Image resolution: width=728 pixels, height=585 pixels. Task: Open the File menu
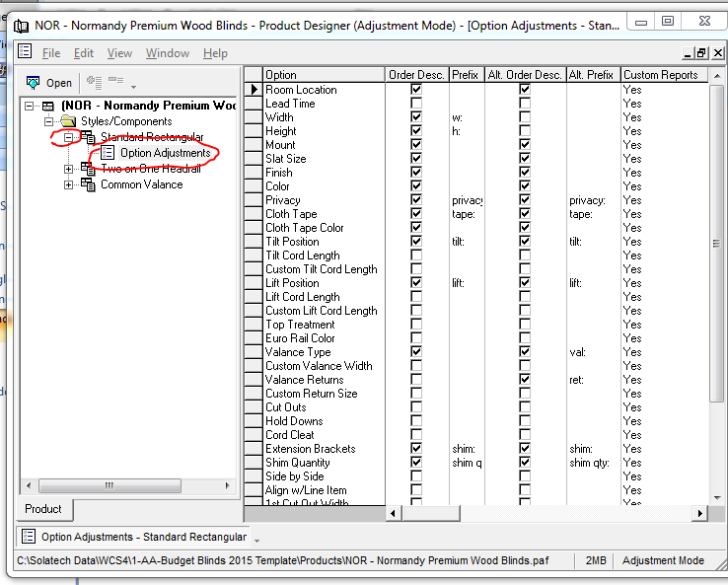click(51, 53)
